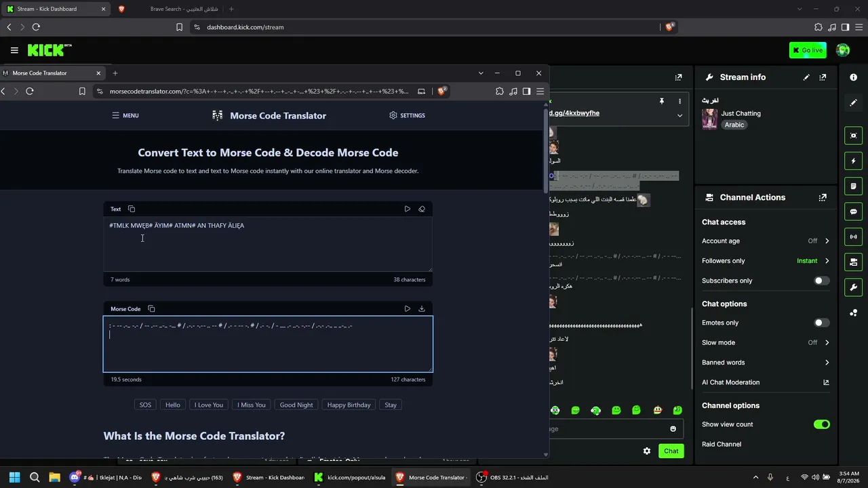The height and width of the screenshot is (488, 868).
Task: Open OBS 32.2.1 from the taskbar
Action: [514, 477]
